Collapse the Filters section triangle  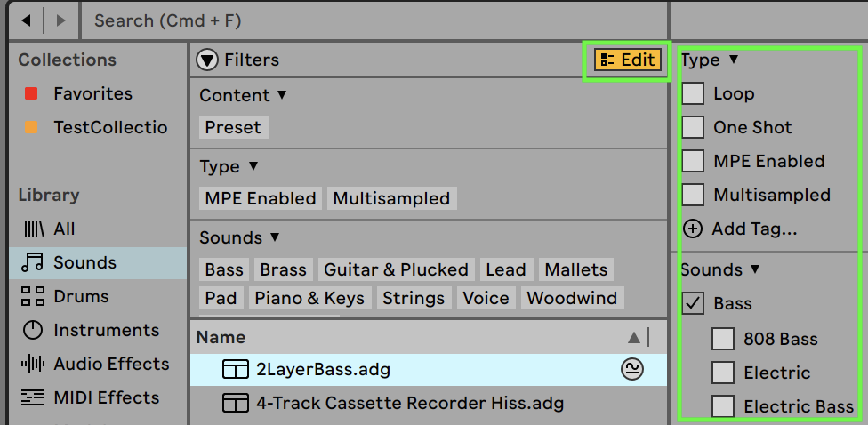[207, 60]
